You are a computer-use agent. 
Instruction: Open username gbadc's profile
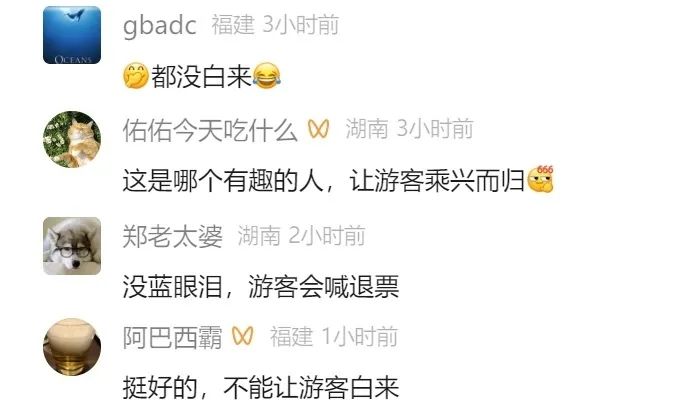click(x=160, y=25)
